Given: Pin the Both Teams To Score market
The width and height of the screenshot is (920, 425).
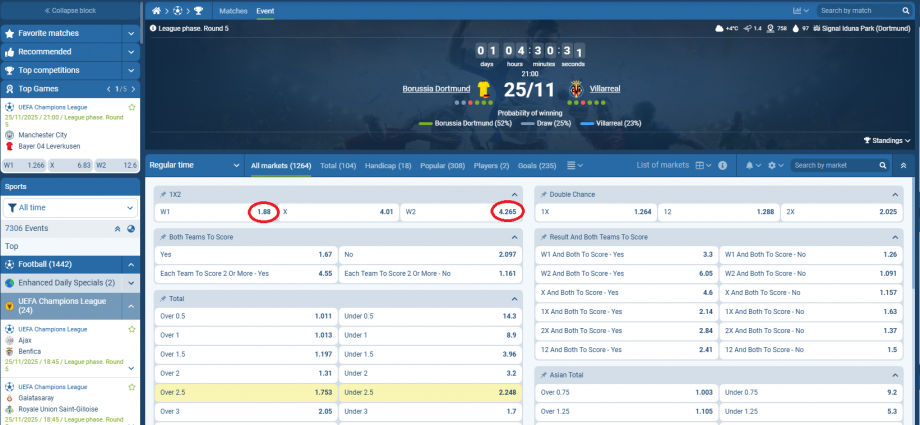Looking at the screenshot, I should tap(163, 237).
